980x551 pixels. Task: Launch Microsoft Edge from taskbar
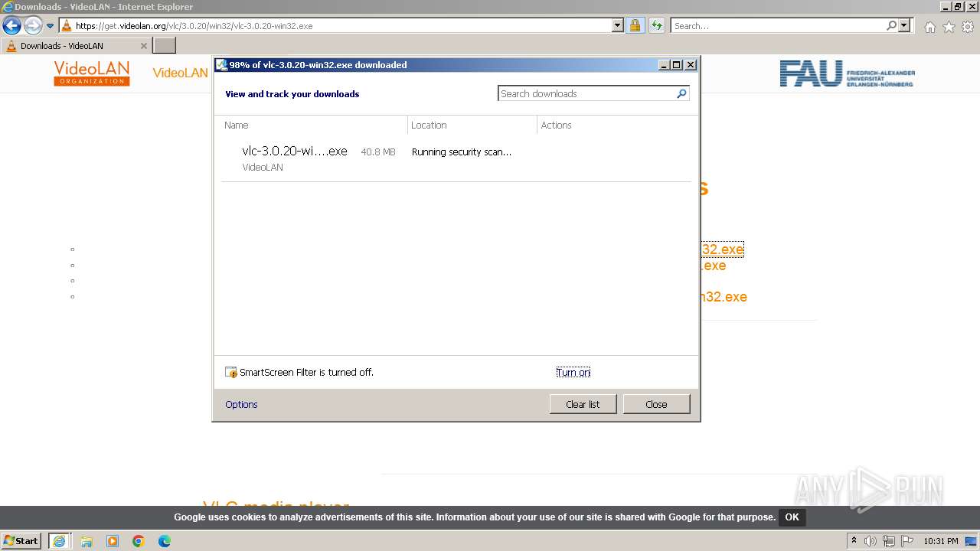click(x=165, y=541)
